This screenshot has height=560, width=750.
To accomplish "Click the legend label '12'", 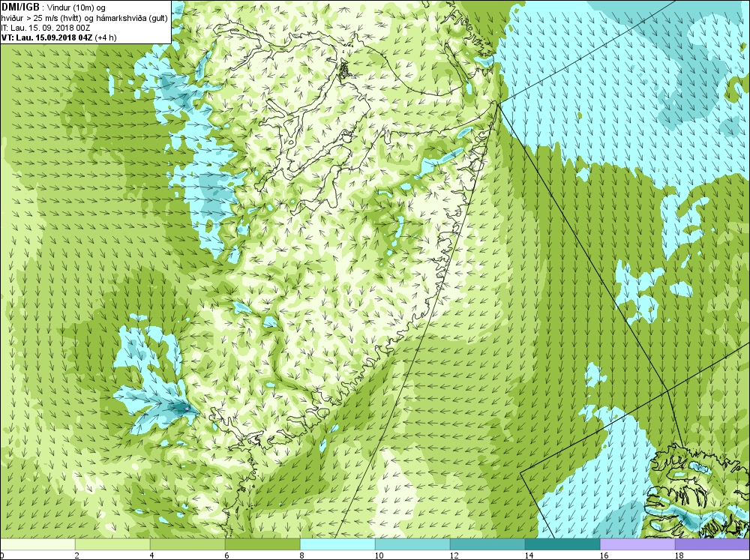I will (454, 556).
